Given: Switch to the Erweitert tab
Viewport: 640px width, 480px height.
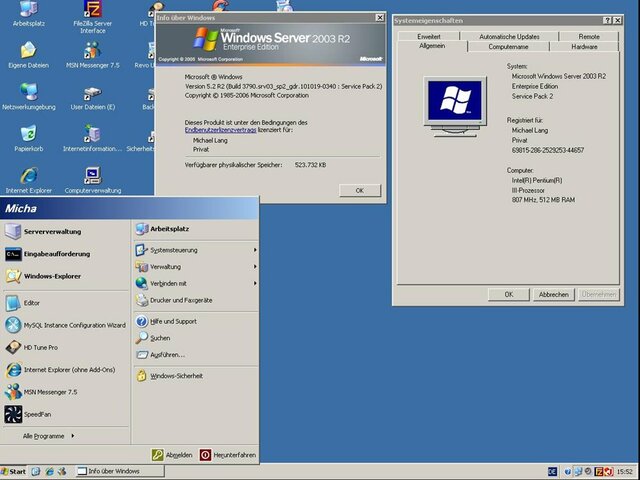Looking at the screenshot, I should pos(429,37).
